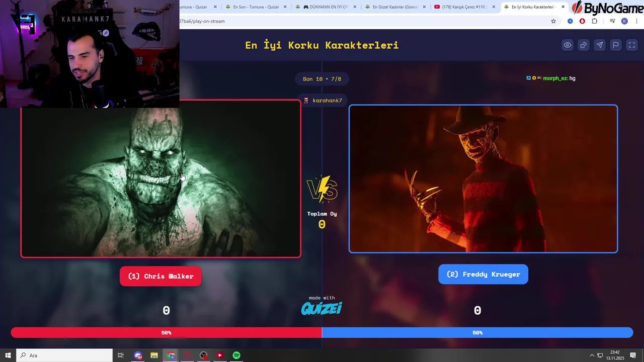Switch to the 'DÜNYANIN EN İYİ OY' tab
The height and width of the screenshot is (362, 644).
click(326, 7)
